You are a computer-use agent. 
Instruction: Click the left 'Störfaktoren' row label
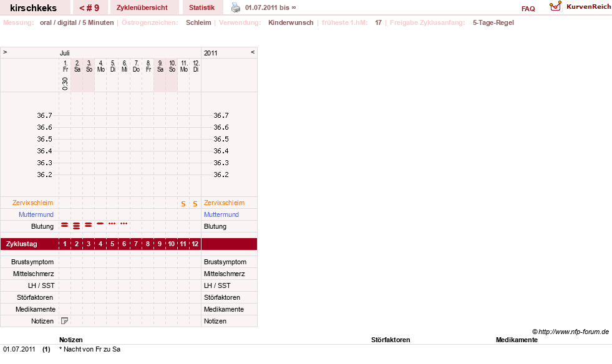tap(36, 297)
